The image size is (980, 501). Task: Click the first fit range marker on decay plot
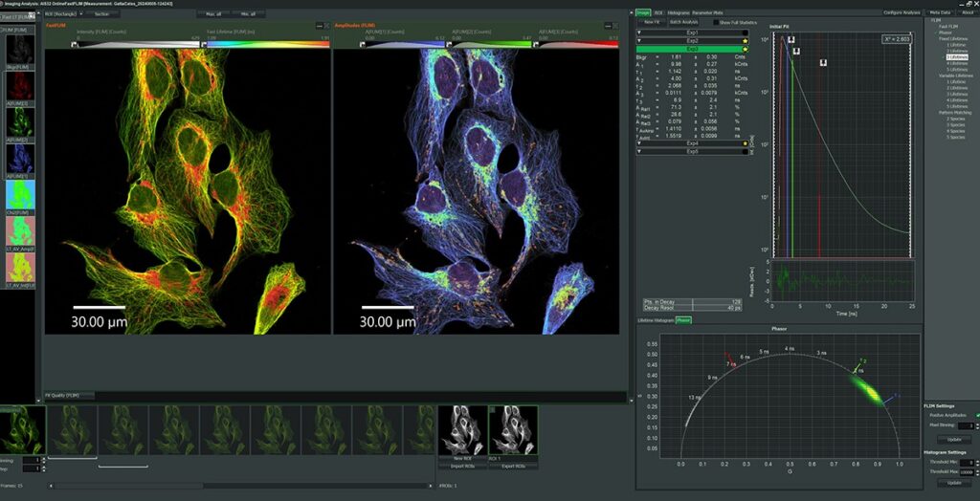click(791, 39)
